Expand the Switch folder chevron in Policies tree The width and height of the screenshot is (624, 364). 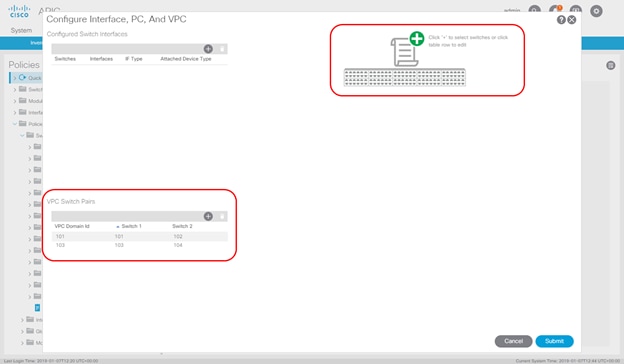point(15,90)
